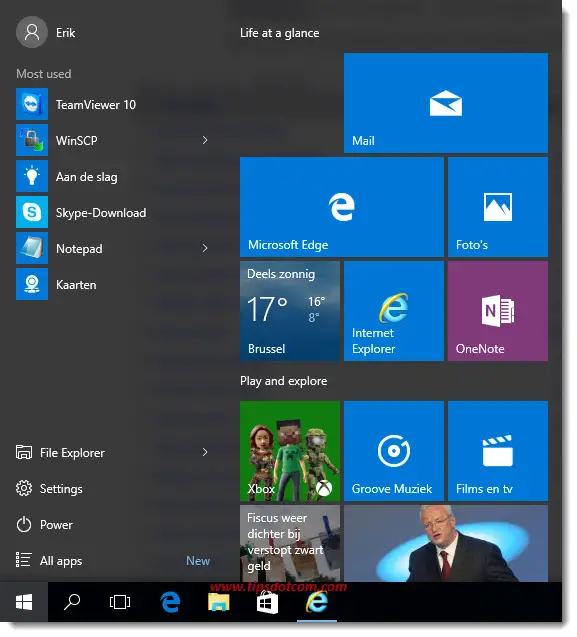Expand WinSCP jump list arrow

205,140
